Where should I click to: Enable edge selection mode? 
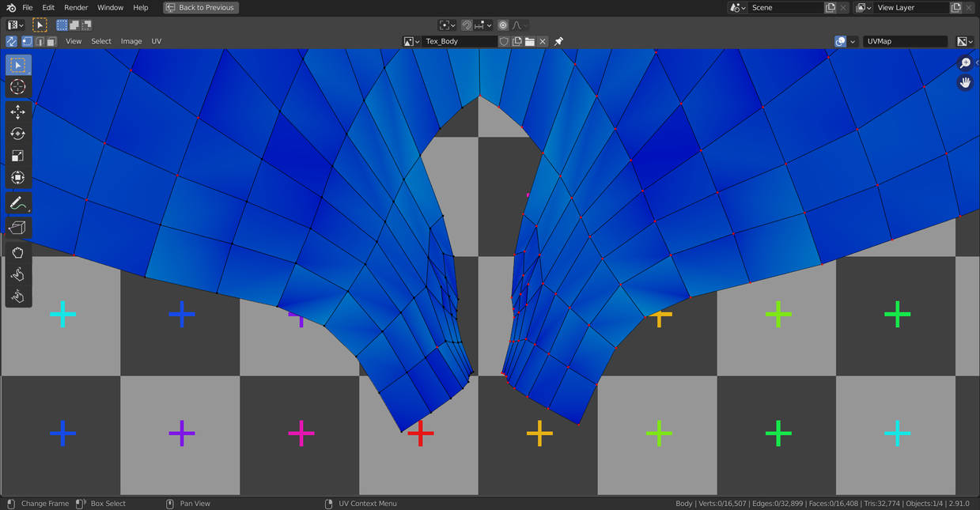click(40, 41)
